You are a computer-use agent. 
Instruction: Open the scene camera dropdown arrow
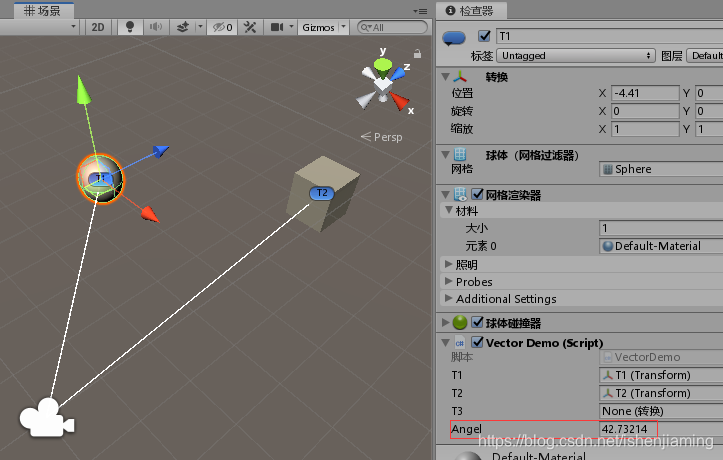click(291, 27)
